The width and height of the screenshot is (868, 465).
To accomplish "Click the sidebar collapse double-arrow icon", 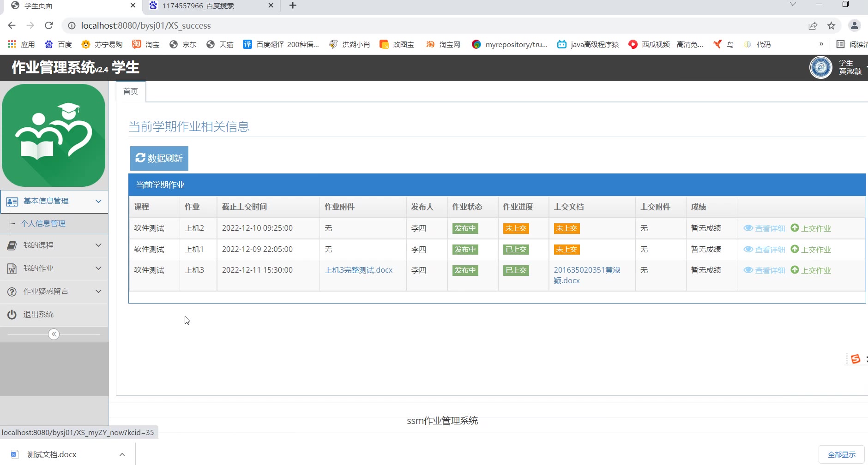I will pyautogui.click(x=54, y=334).
